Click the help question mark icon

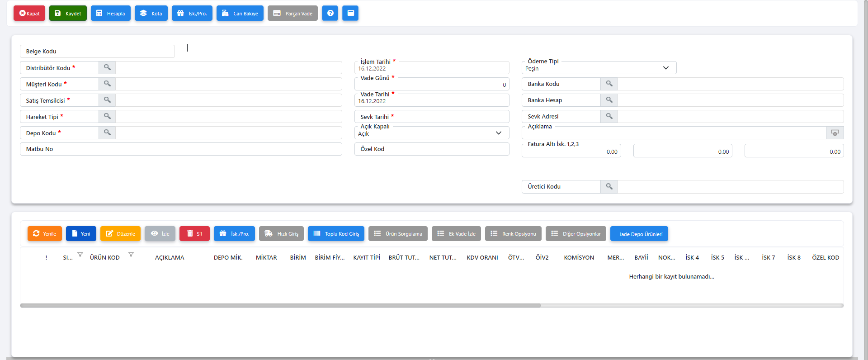pos(330,13)
